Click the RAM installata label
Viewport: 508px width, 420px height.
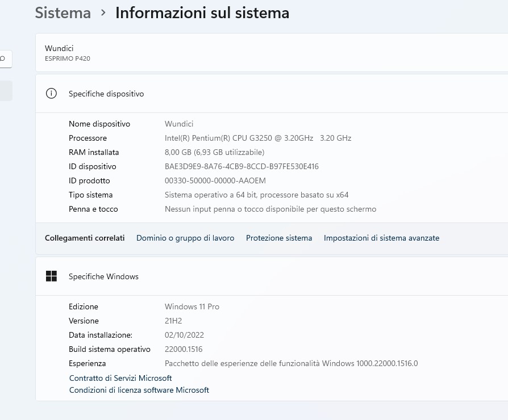(x=94, y=153)
